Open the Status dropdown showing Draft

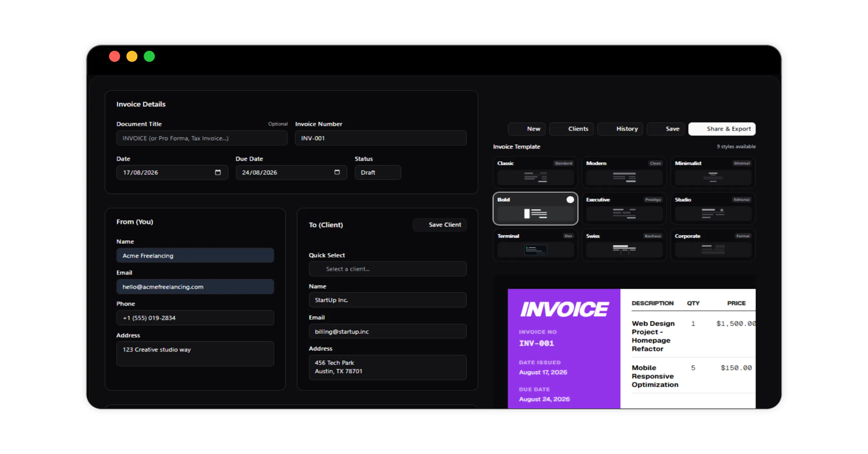pos(378,172)
